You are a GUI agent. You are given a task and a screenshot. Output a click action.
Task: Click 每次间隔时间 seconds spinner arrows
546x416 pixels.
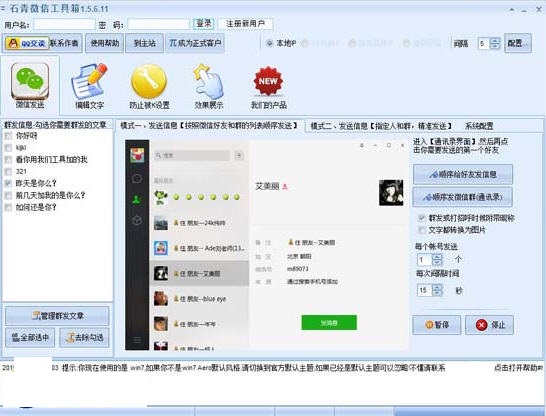tap(437, 290)
